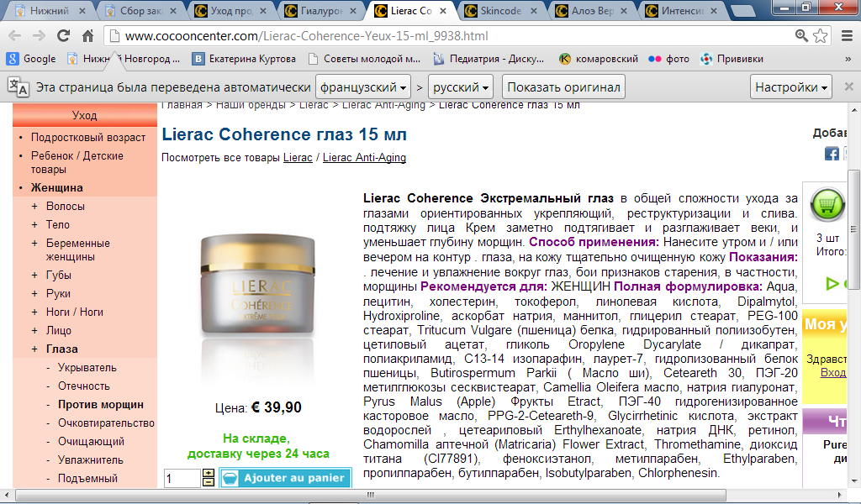Click the address bar URL
This screenshot has width=861, height=504.
coord(306,36)
